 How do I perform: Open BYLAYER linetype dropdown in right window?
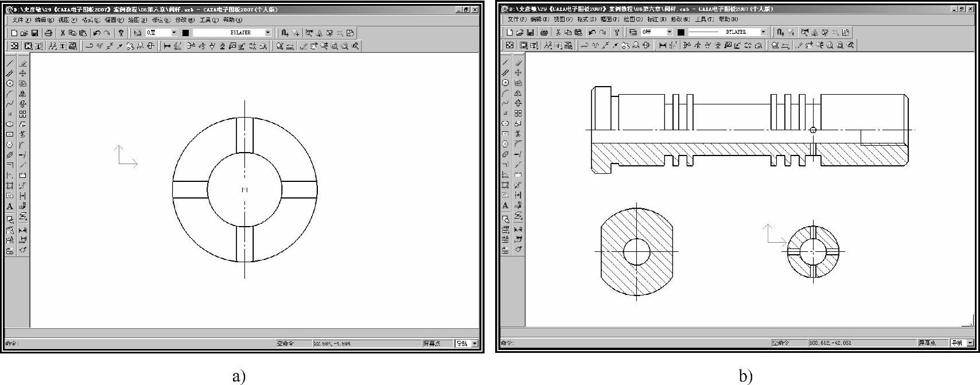(763, 33)
